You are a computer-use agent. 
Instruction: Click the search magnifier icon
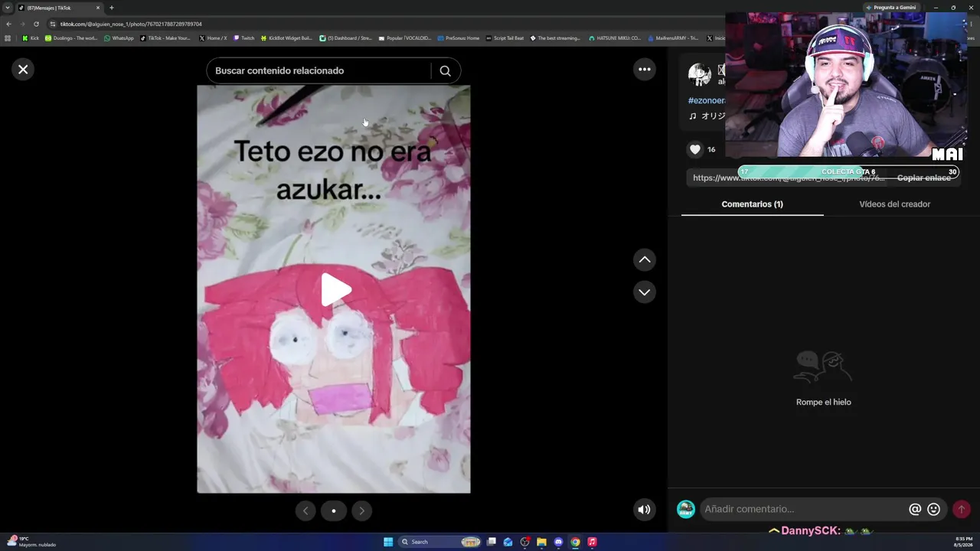click(445, 70)
